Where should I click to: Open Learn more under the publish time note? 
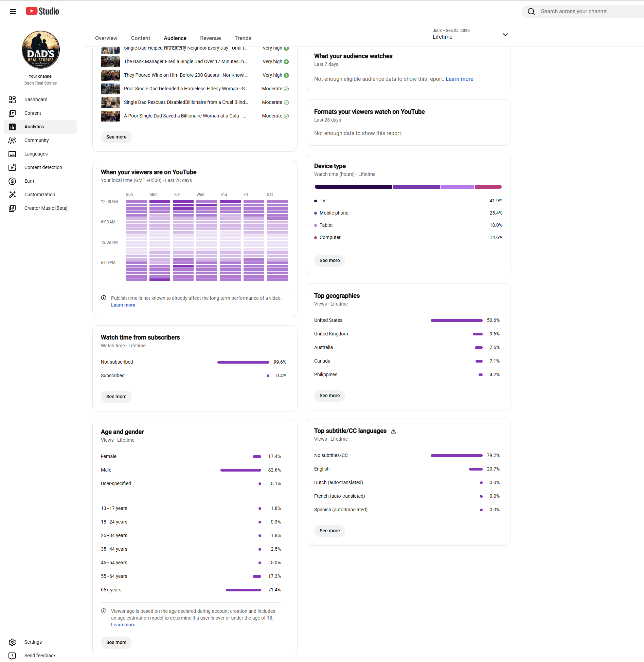pyautogui.click(x=123, y=305)
